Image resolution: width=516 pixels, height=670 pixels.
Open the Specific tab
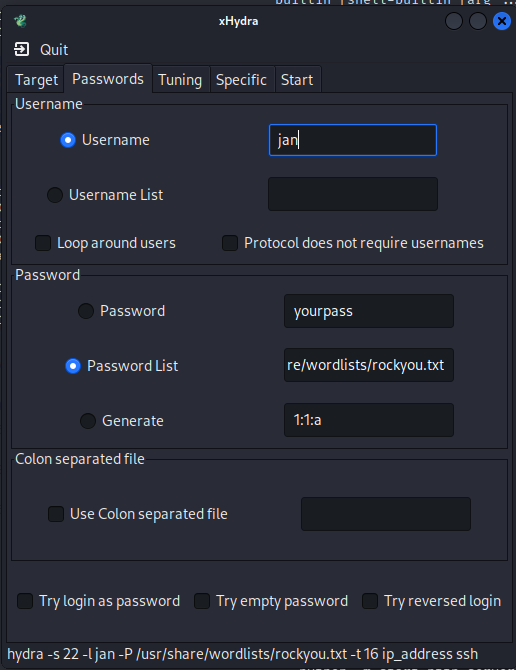pos(241,80)
